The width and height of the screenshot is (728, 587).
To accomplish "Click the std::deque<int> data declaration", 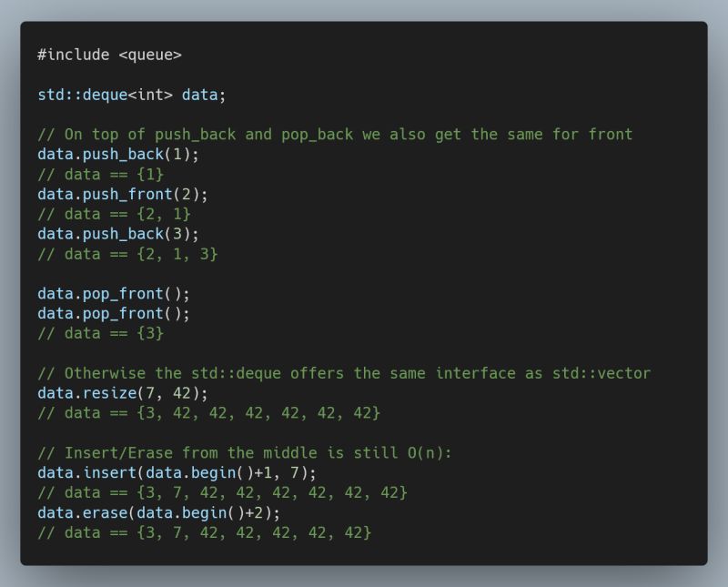I will coord(132,95).
